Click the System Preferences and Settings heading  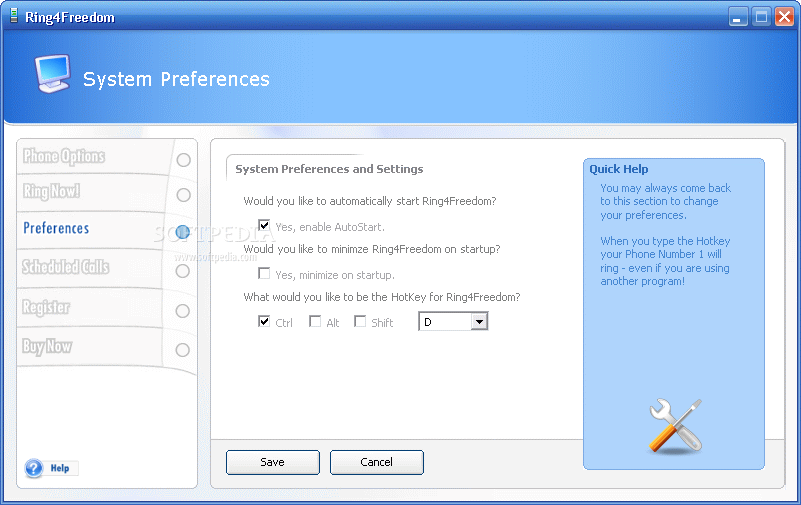329,169
